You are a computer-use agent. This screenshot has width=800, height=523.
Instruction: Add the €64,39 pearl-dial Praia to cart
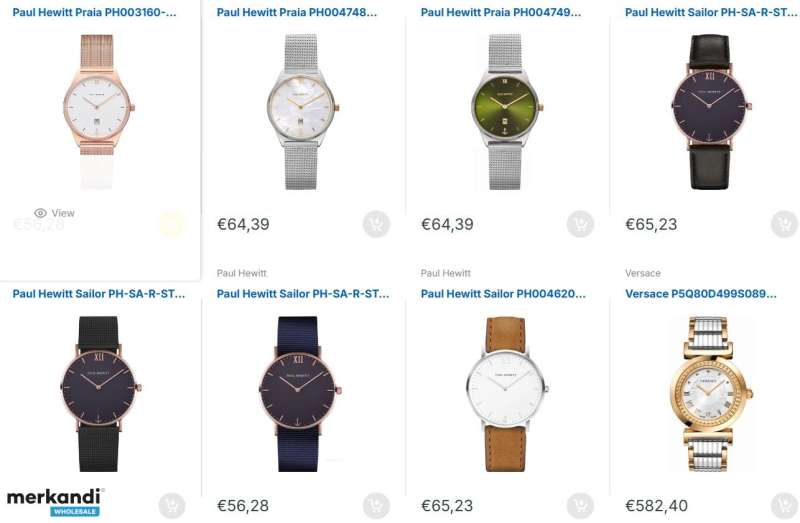[x=377, y=224]
